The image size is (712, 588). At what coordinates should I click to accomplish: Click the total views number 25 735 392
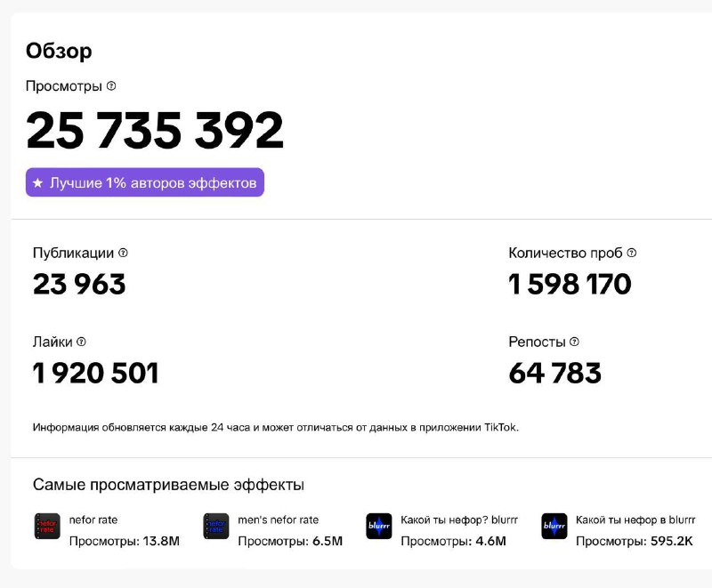pos(155,130)
